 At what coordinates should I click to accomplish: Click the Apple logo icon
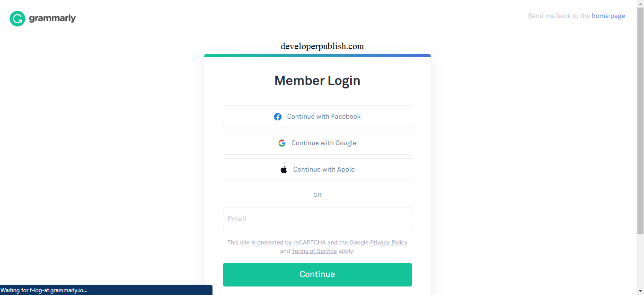(x=283, y=169)
